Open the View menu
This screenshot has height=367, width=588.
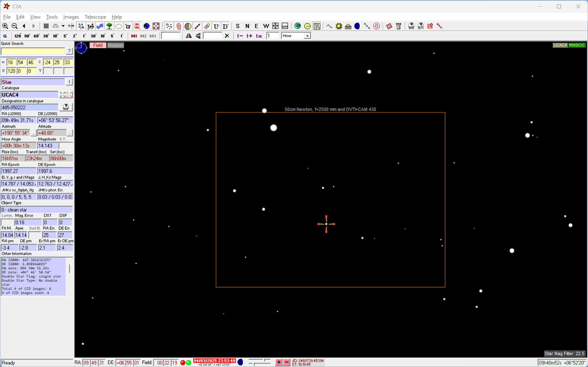coord(35,17)
